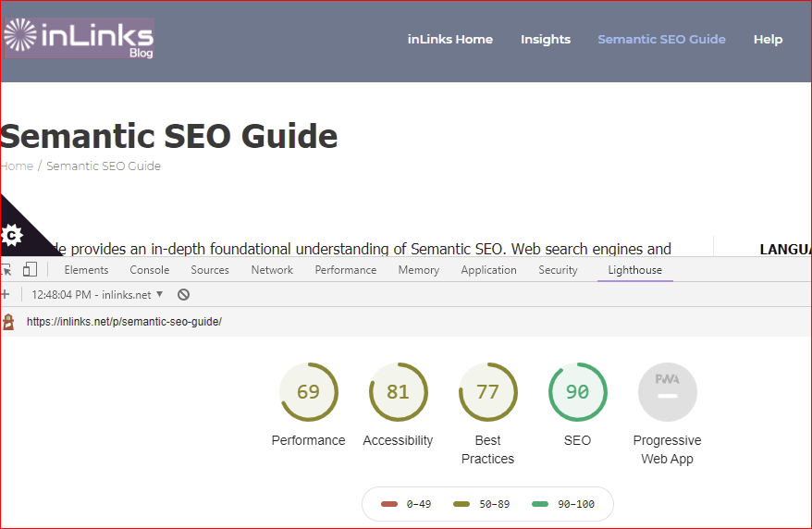
Task: Click the green 90-100 legend swatch
Action: tap(540, 504)
